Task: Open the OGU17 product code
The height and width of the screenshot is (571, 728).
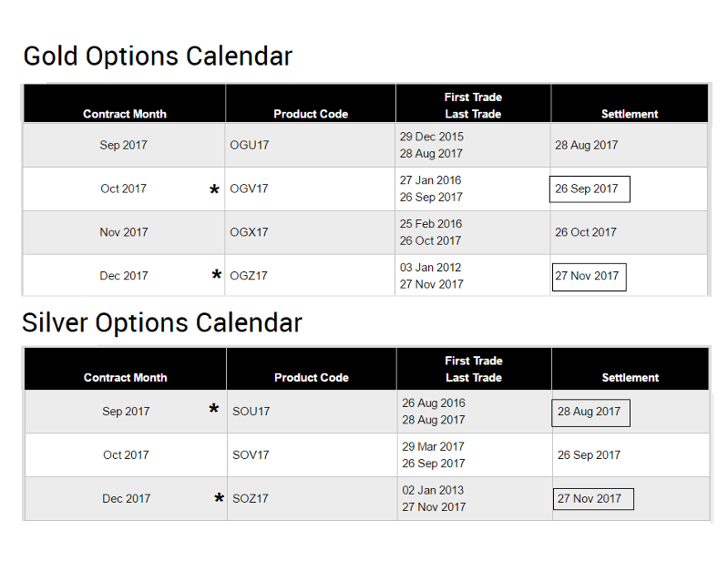Action: pyautogui.click(x=250, y=145)
